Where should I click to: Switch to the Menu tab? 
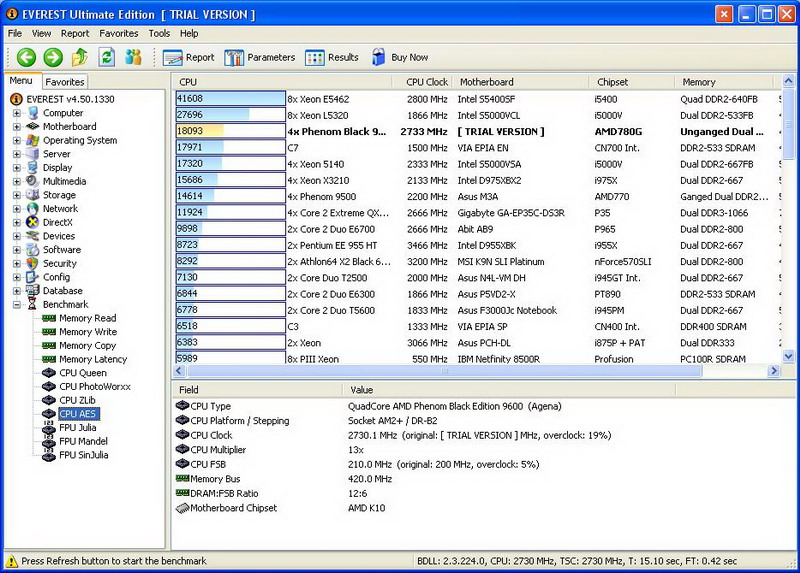pyautogui.click(x=21, y=81)
